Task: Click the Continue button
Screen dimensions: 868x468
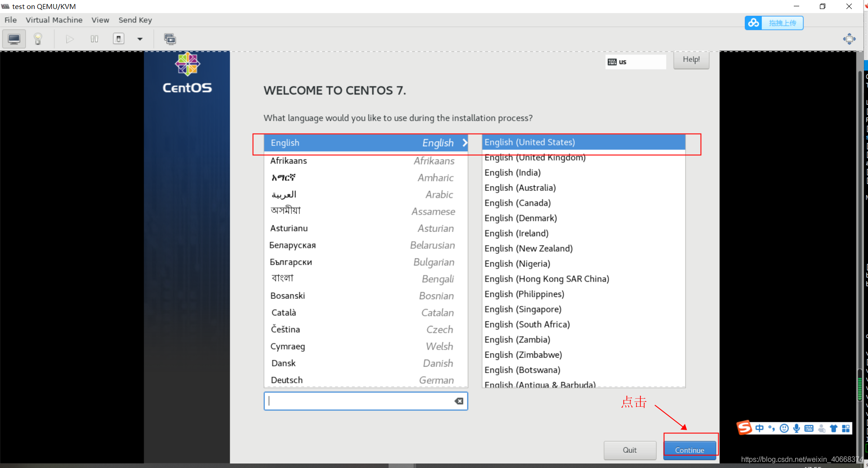Action: point(689,450)
